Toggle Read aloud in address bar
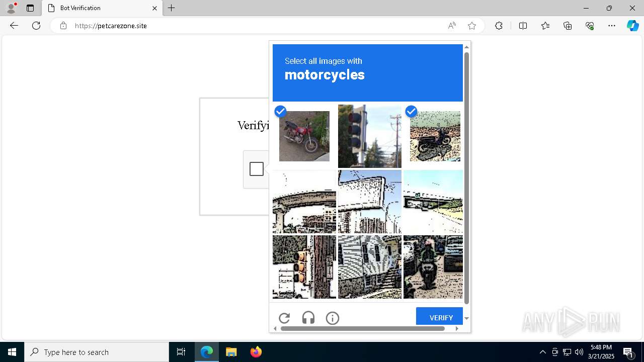 pos(452,26)
